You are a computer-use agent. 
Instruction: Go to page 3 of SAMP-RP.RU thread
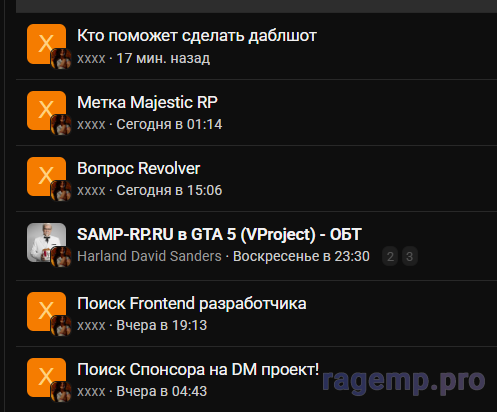pos(410,256)
